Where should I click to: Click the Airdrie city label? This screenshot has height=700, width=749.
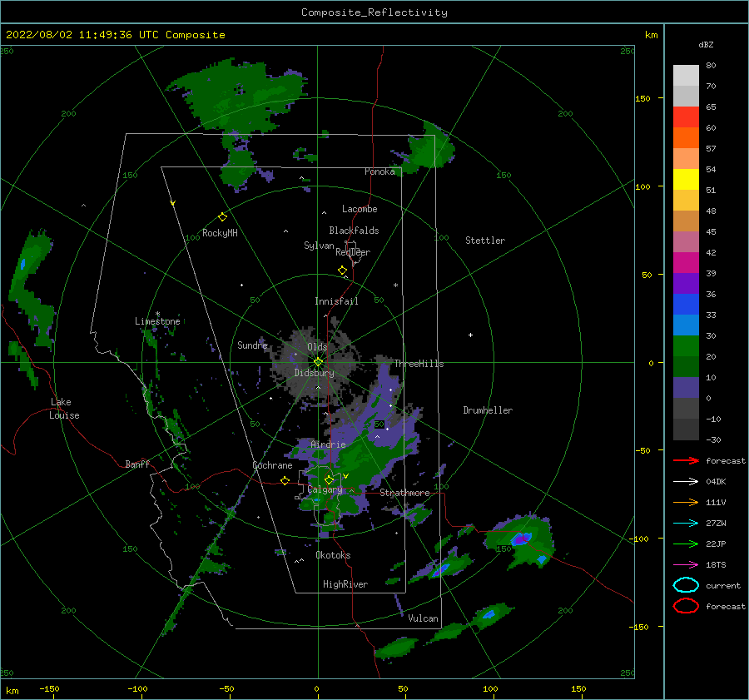click(x=328, y=444)
